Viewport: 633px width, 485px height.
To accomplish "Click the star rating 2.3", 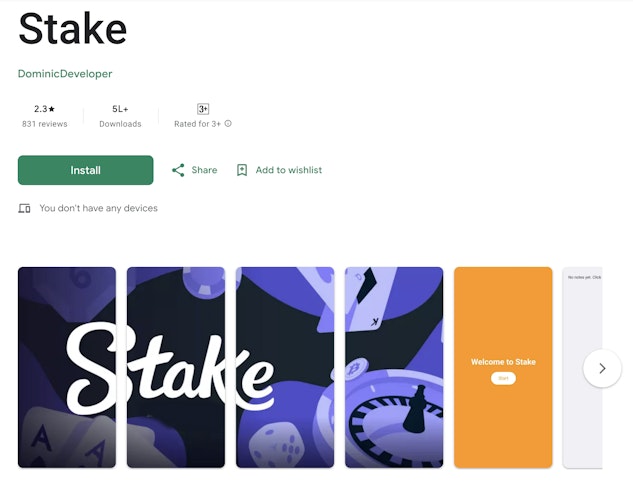I will (x=44, y=109).
